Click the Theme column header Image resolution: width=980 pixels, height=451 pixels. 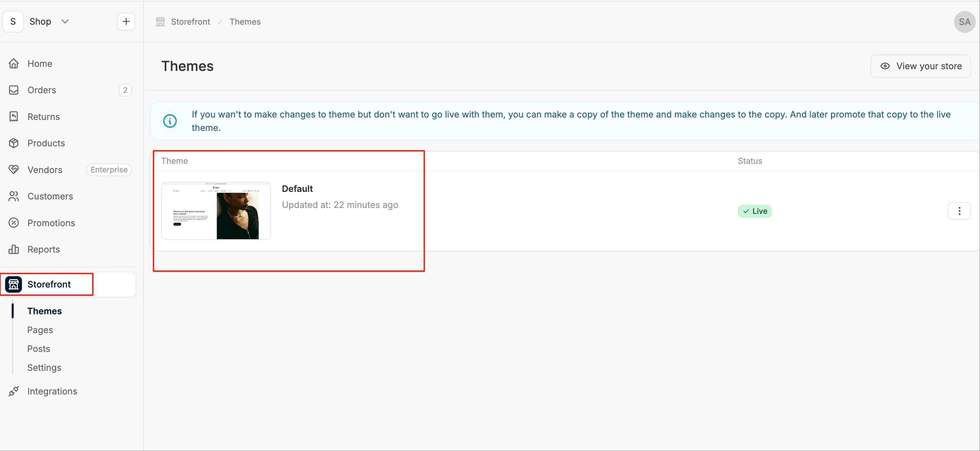point(174,161)
